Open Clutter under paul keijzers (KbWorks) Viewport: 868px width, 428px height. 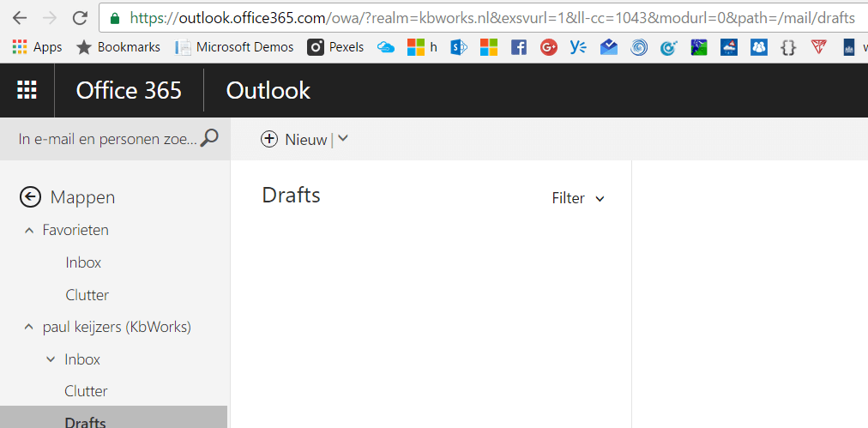[x=86, y=391]
